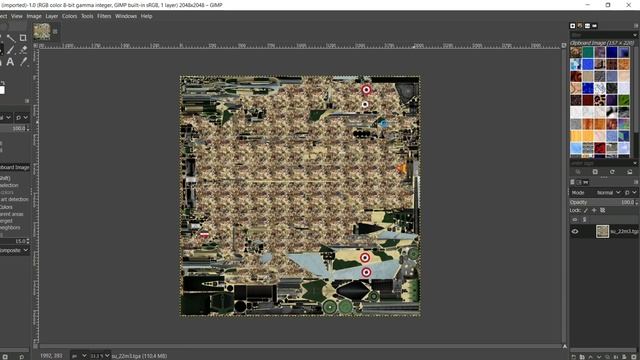Open the pattern tag entry dropdown arrow

[x=635, y=163]
